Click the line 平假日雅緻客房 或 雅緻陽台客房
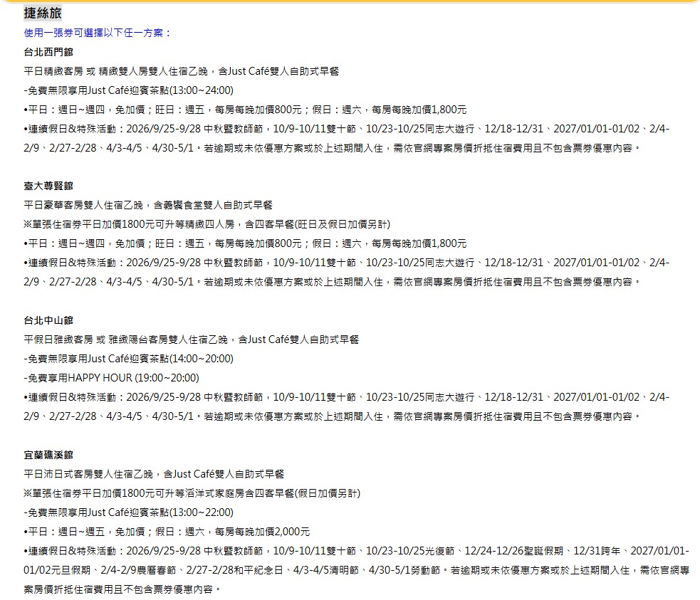The height and width of the screenshot is (600, 700). pos(191,340)
